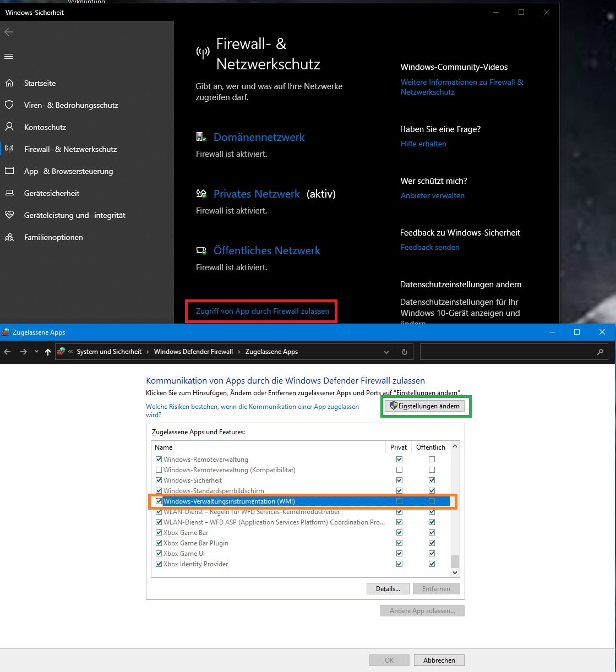
Task: Click the Firewall- & Netzwerkschutz sidebar icon
Action: [9, 149]
